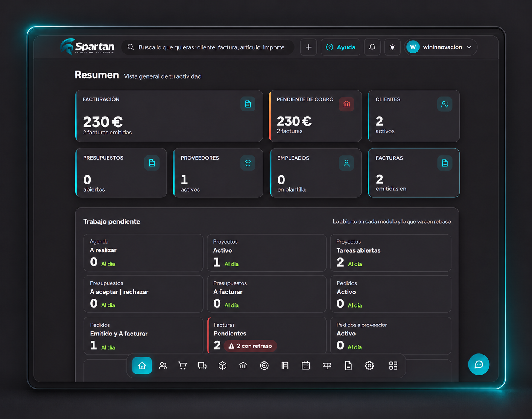Open the Facturas 2 emitidas card
Image resolution: width=532 pixels, height=419 pixels.
click(x=414, y=173)
